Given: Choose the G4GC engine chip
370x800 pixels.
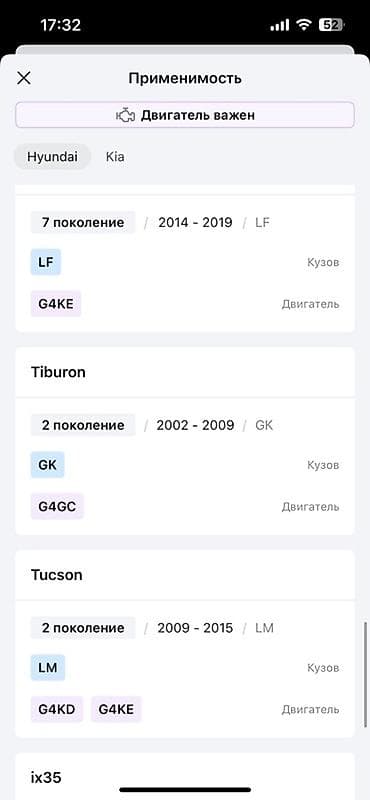Looking at the screenshot, I should [57, 506].
